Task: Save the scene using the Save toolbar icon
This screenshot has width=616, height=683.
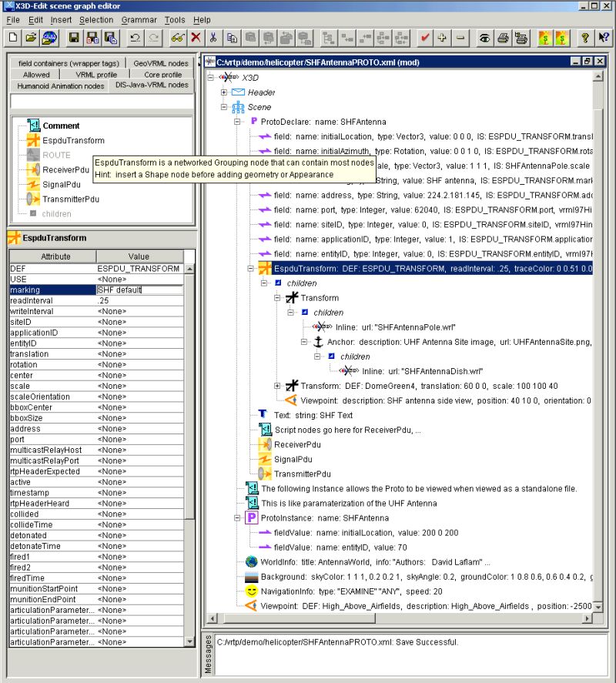Action: [x=73, y=36]
